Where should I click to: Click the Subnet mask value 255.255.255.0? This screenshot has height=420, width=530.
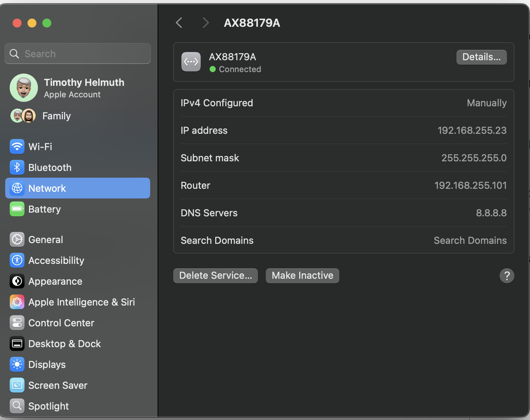474,158
